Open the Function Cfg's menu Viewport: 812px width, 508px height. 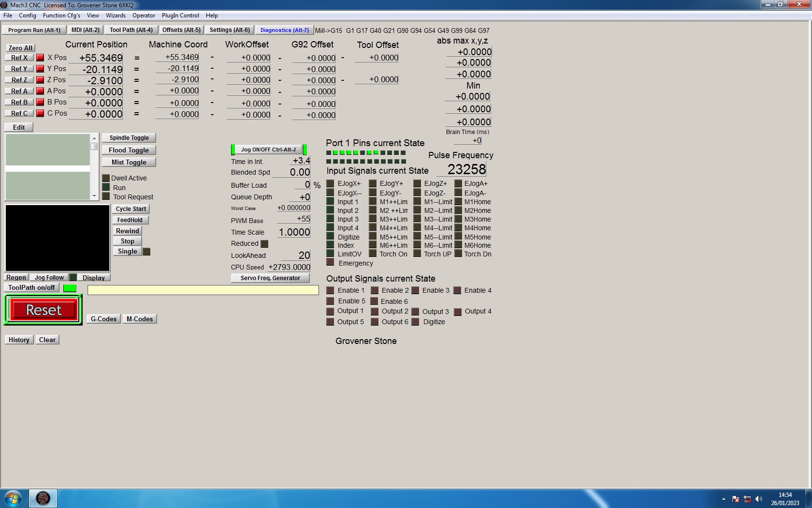click(61, 15)
